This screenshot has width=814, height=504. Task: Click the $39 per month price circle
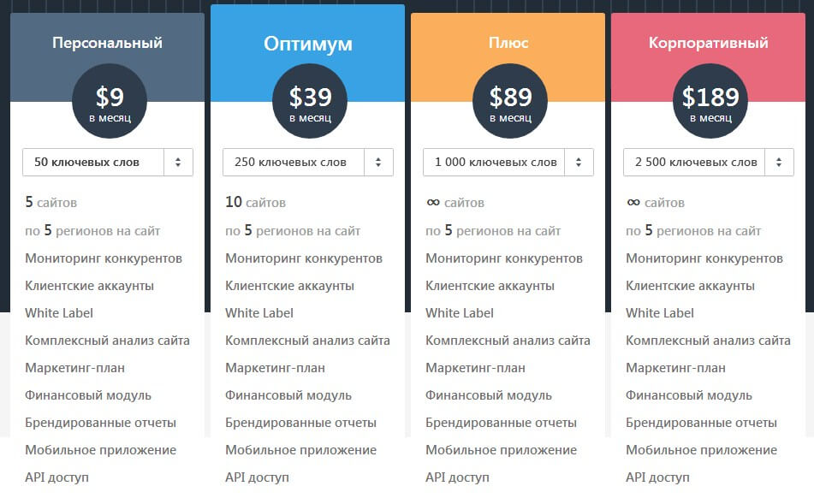tap(309, 102)
